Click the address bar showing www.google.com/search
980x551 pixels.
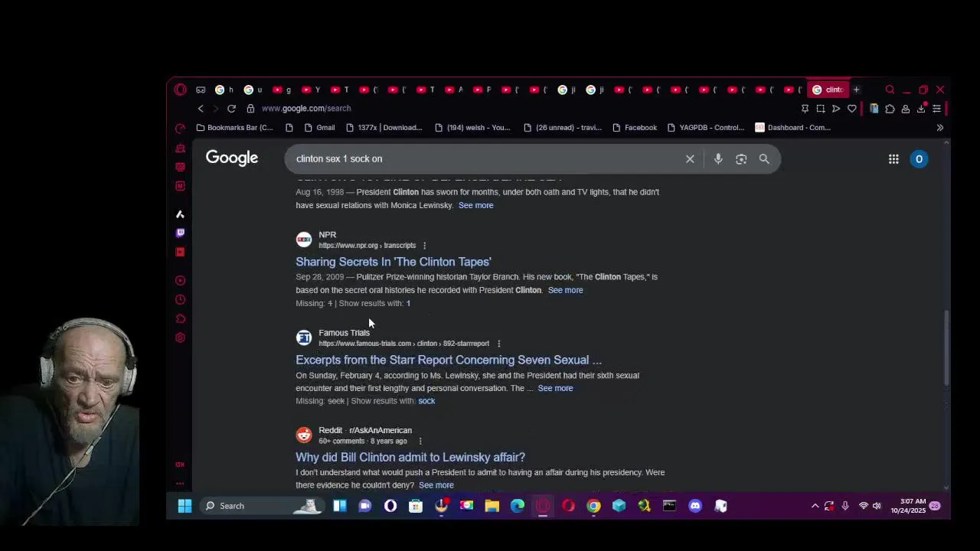pos(306,109)
